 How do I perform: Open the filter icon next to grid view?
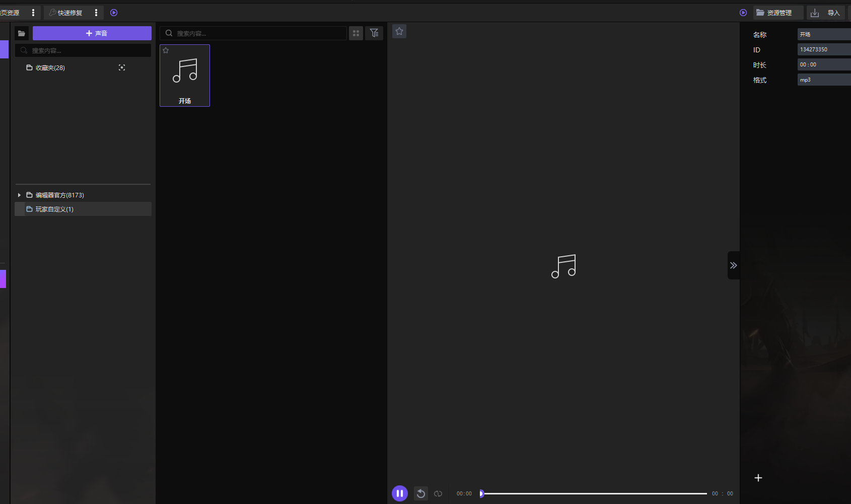pyautogui.click(x=374, y=33)
